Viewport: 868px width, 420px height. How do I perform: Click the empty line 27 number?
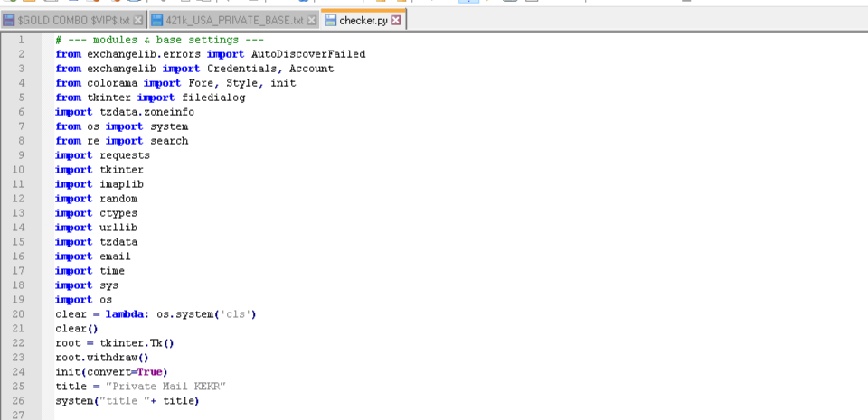[22, 415]
